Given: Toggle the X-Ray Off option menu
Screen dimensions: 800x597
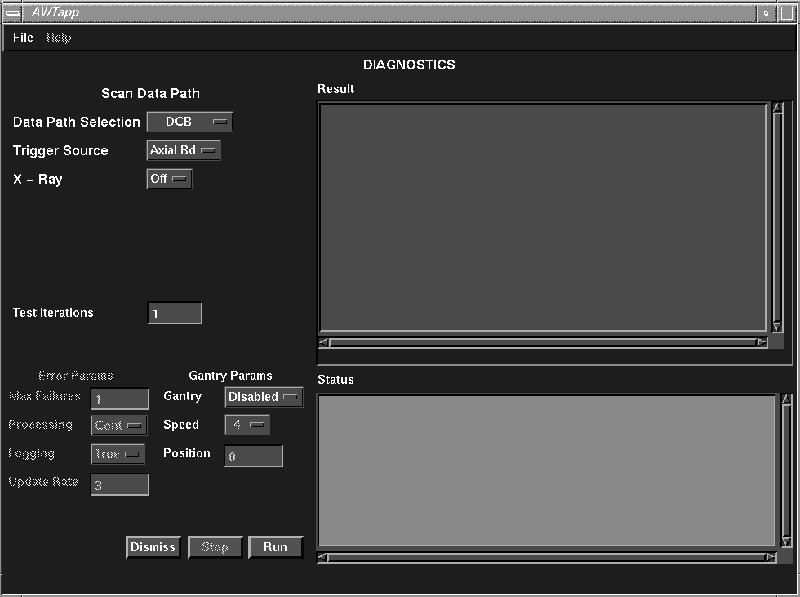Looking at the screenshot, I should click(169, 179).
